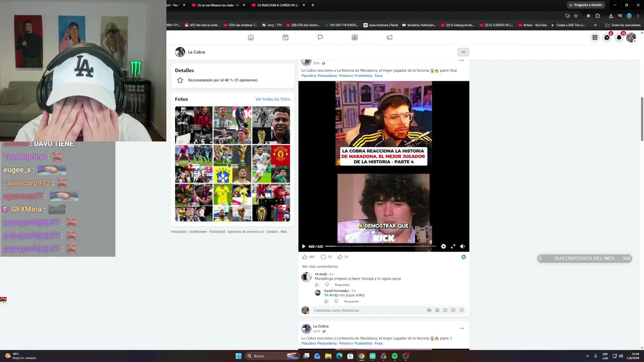Image resolution: width=644 pixels, height=362 pixels.
Task: Play the Maradona reaction video
Action: [x=303, y=246]
